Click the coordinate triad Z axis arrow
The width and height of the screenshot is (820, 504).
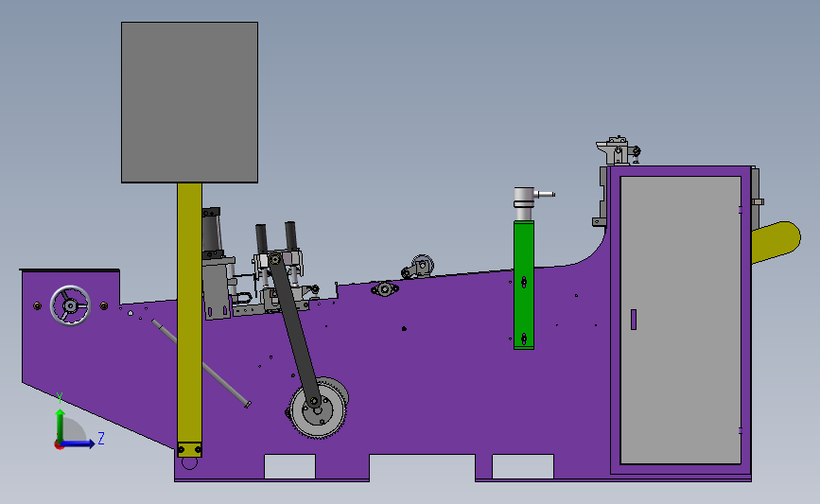tap(79, 443)
